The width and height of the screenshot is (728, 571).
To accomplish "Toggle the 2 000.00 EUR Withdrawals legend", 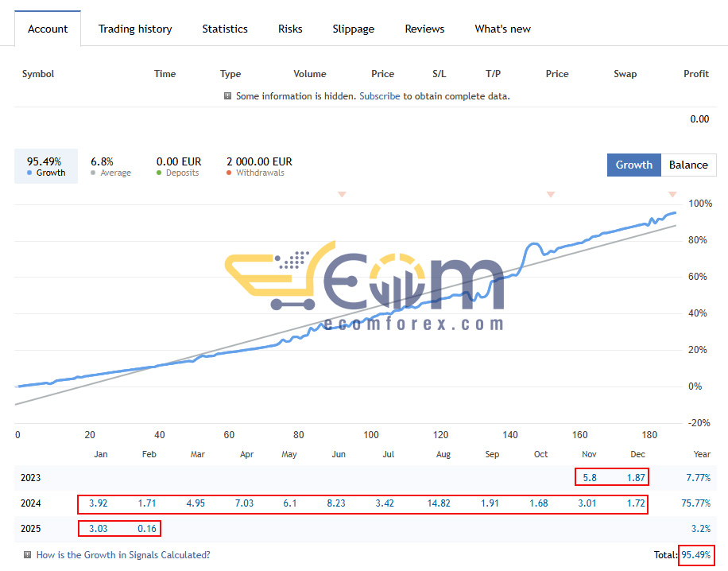I will pos(259,166).
